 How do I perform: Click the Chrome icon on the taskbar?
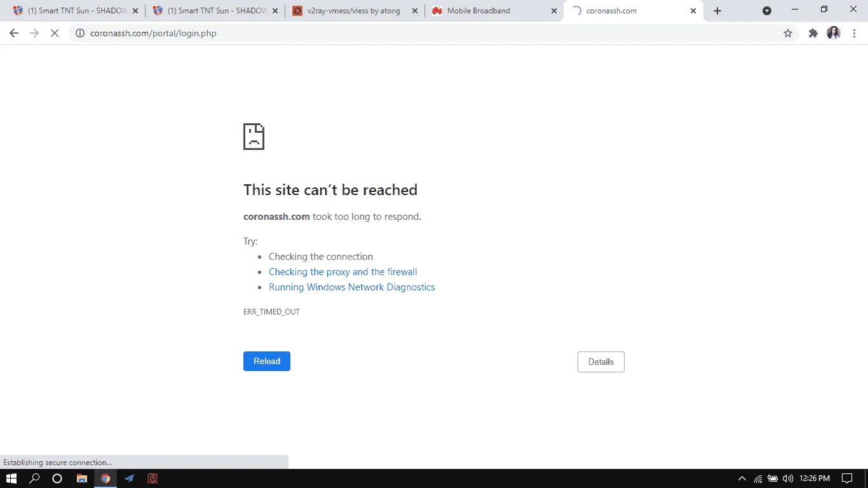tap(105, 478)
